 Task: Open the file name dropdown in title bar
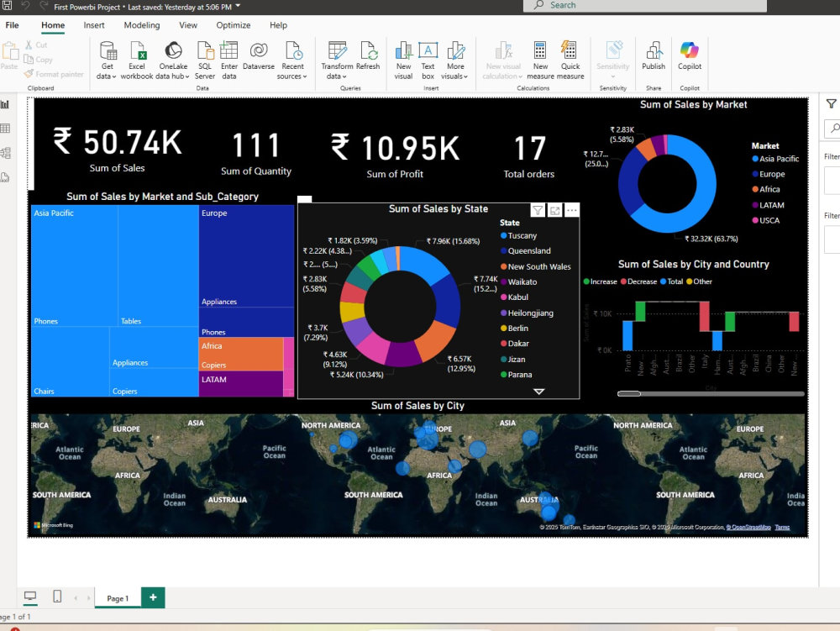tap(238, 7)
